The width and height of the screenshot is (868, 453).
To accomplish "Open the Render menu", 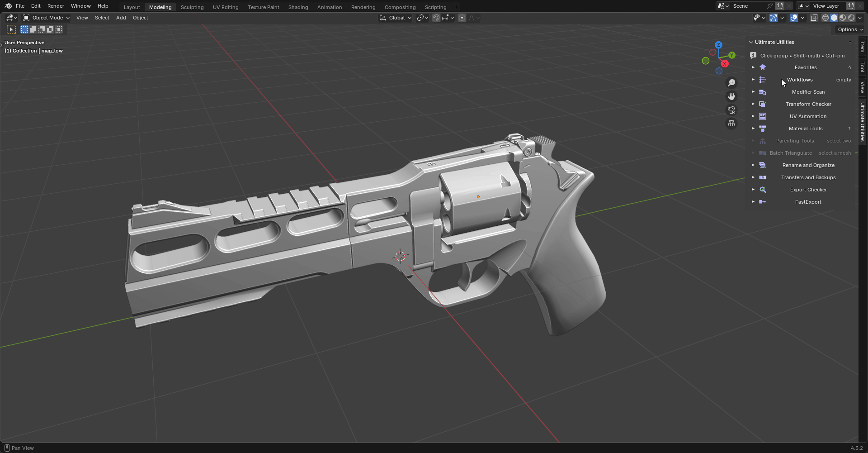I will (56, 6).
